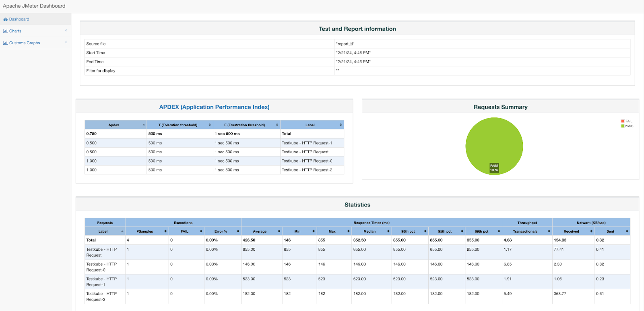Click the Apache JMeter Dashboard title link
This screenshot has width=644, height=311.
(34, 6)
